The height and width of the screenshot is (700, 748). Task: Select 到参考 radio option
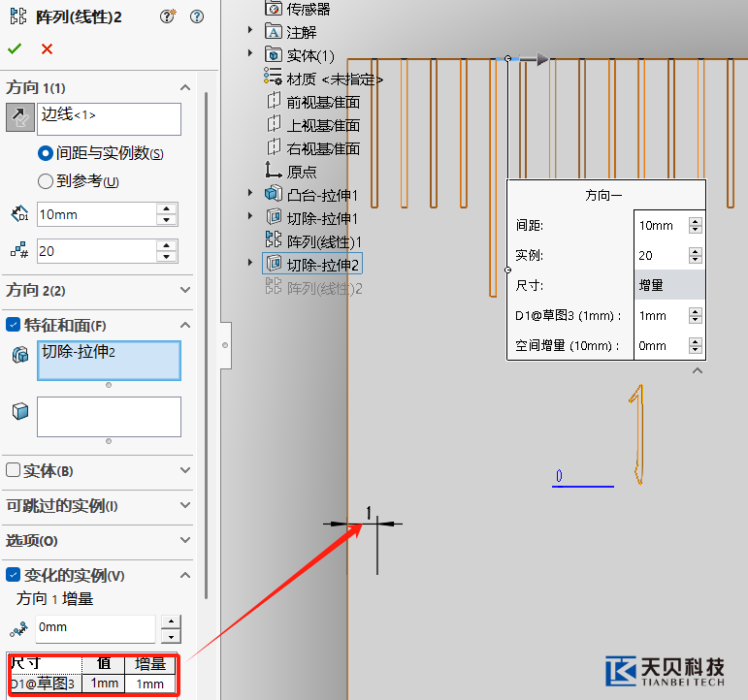(45, 181)
